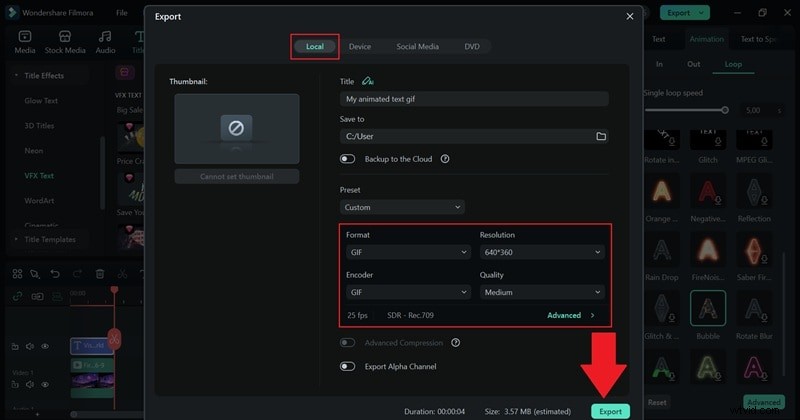Click the Backup to Cloud help icon
The width and height of the screenshot is (800, 420).
pos(445,159)
